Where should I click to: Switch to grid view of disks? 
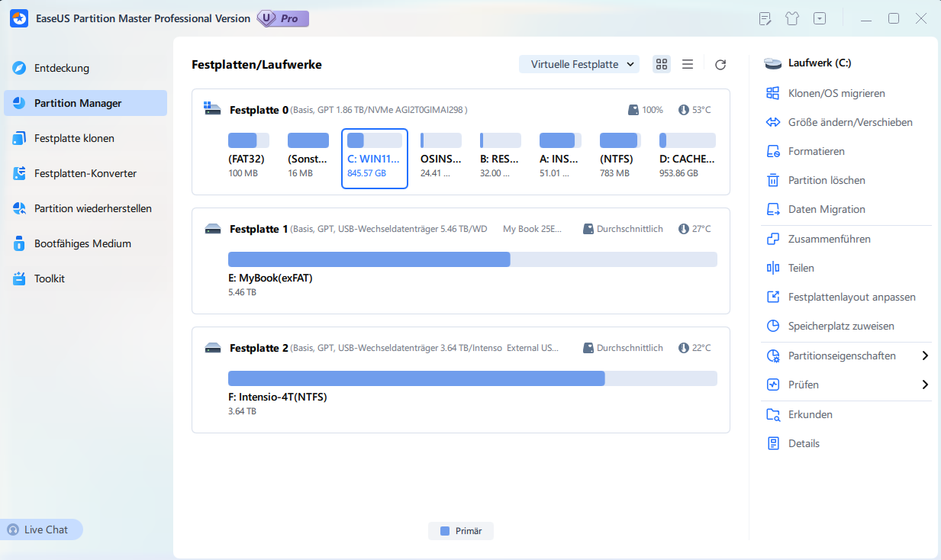point(661,64)
